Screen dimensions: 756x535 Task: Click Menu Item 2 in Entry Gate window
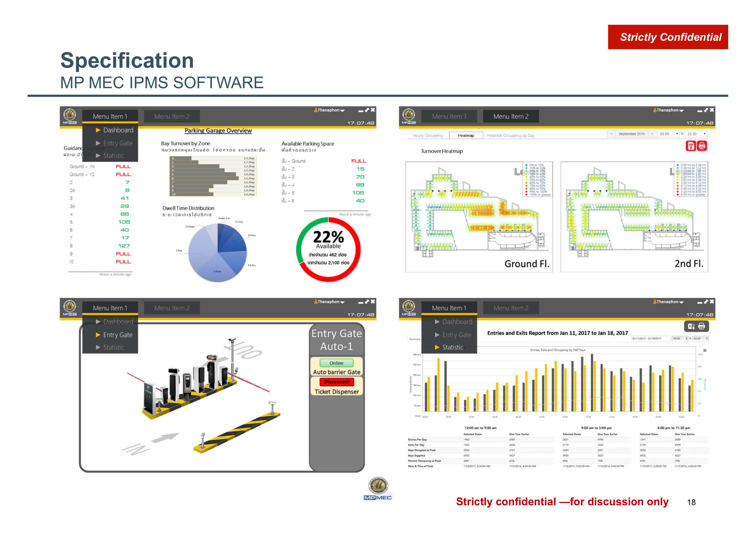pyautogui.click(x=172, y=308)
